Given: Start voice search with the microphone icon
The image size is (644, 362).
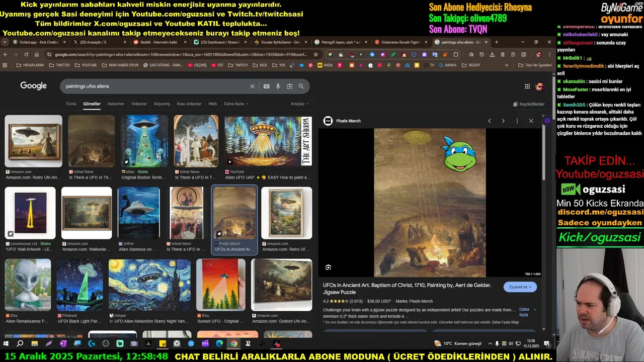Looking at the screenshot, I should [x=278, y=86].
